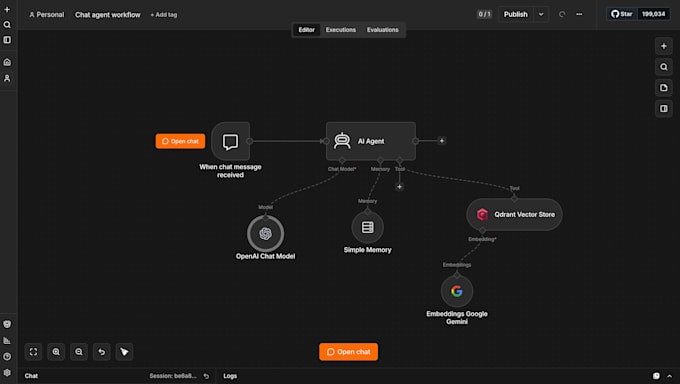Select the AI Agent node
The height and width of the screenshot is (384, 680).
(371, 141)
